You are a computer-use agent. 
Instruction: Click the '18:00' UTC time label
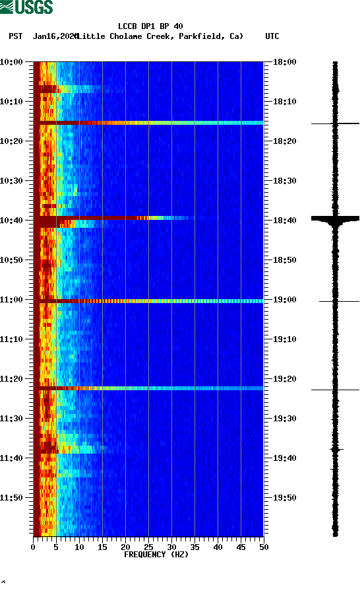284,61
